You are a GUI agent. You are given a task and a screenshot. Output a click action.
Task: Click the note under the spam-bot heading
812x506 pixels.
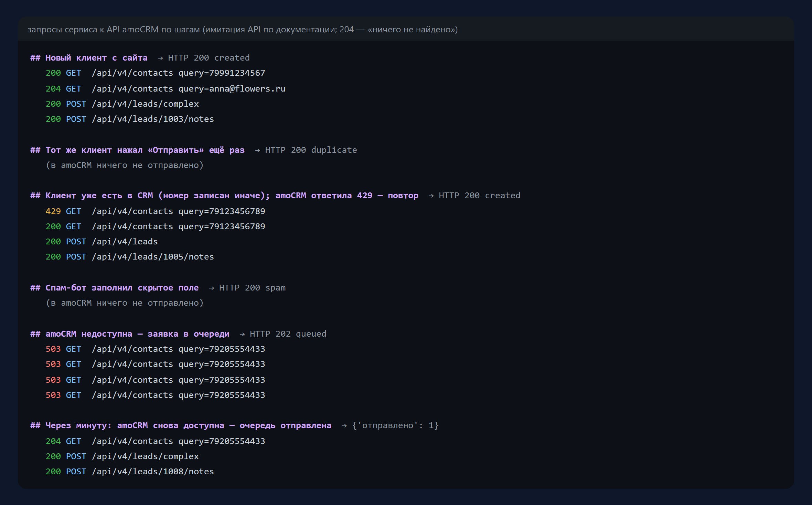125,303
